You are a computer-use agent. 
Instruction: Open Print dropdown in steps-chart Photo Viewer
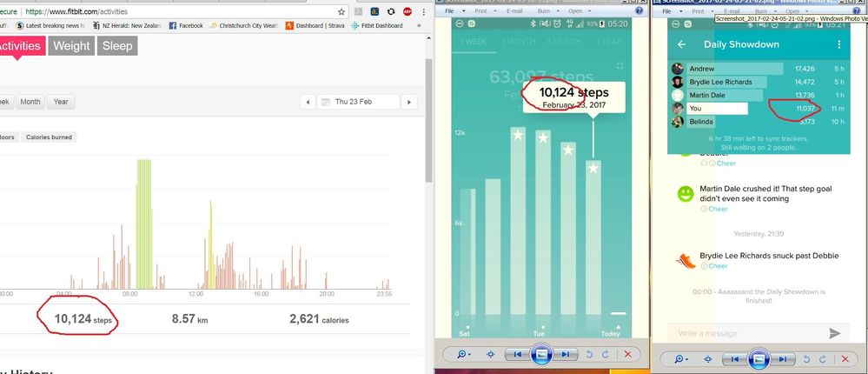483,11
